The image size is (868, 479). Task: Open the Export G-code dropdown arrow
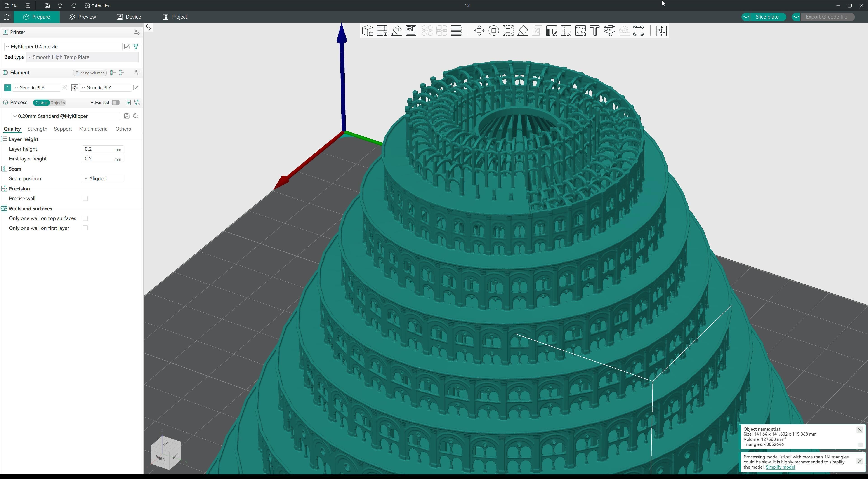coord(796,17)
